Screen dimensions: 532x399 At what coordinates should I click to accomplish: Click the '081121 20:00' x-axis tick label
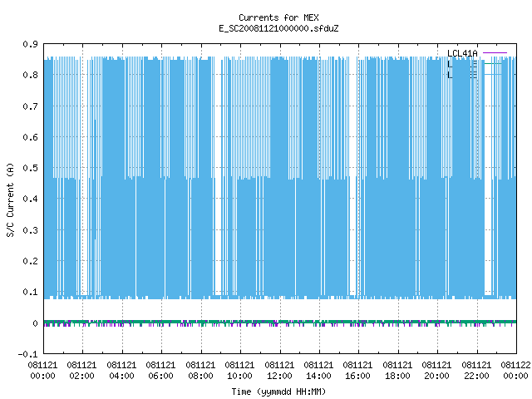pyautogui.click(x=436, y=371)
